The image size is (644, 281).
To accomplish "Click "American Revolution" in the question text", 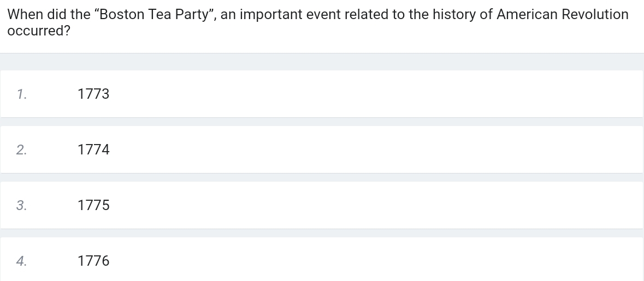I will [562, 14].
